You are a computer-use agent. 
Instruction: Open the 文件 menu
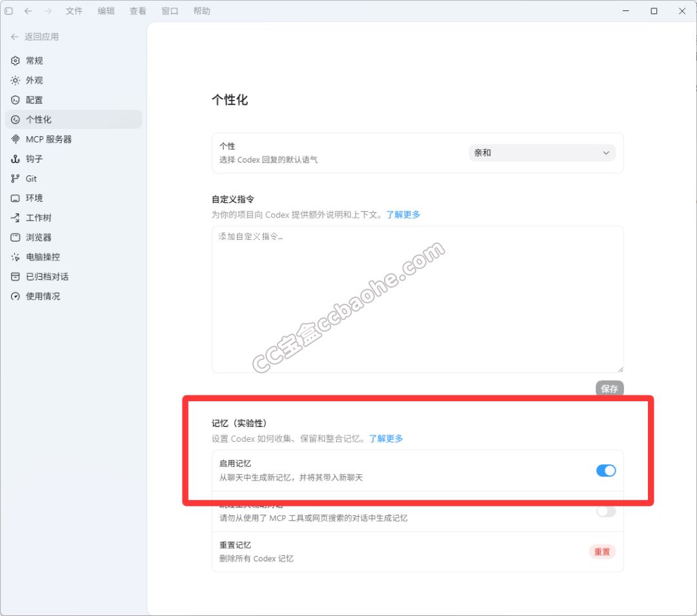point(74,11)
